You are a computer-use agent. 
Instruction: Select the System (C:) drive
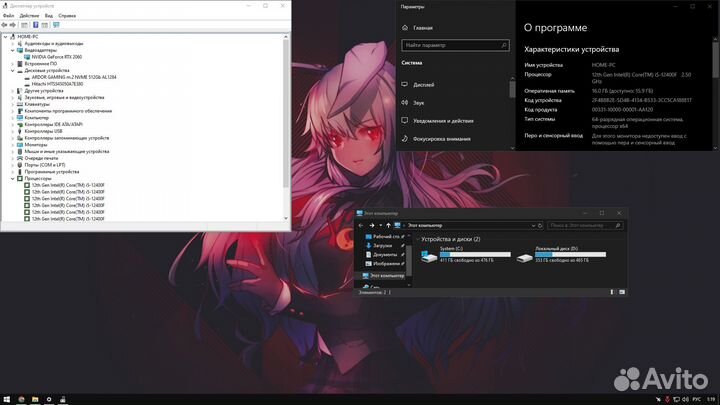466,255
